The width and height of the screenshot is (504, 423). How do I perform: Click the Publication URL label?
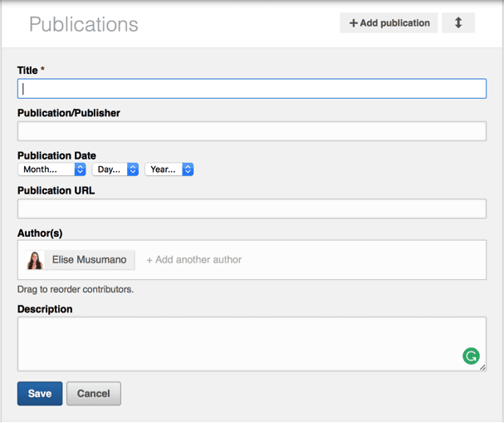pos(56,190)
